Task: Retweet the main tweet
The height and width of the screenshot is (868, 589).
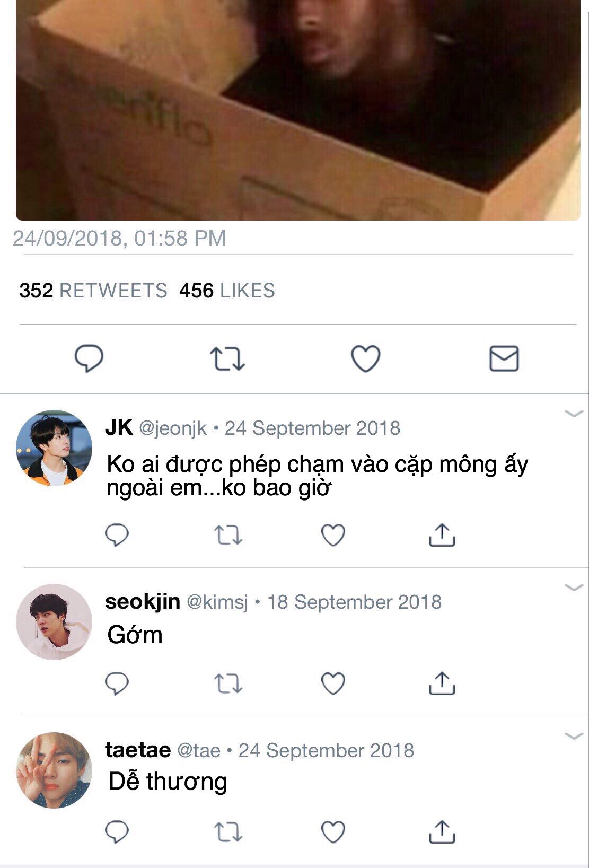Action: [x=227, y=358]
